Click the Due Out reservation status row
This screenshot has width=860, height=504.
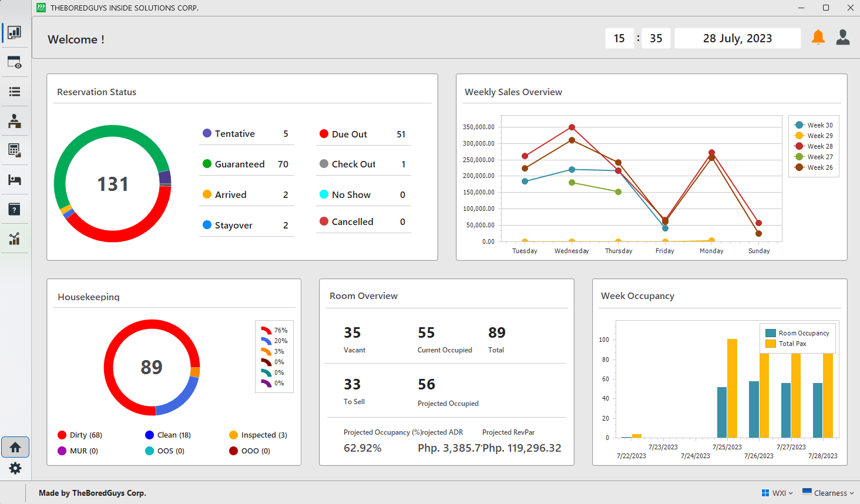pos(362,134)
